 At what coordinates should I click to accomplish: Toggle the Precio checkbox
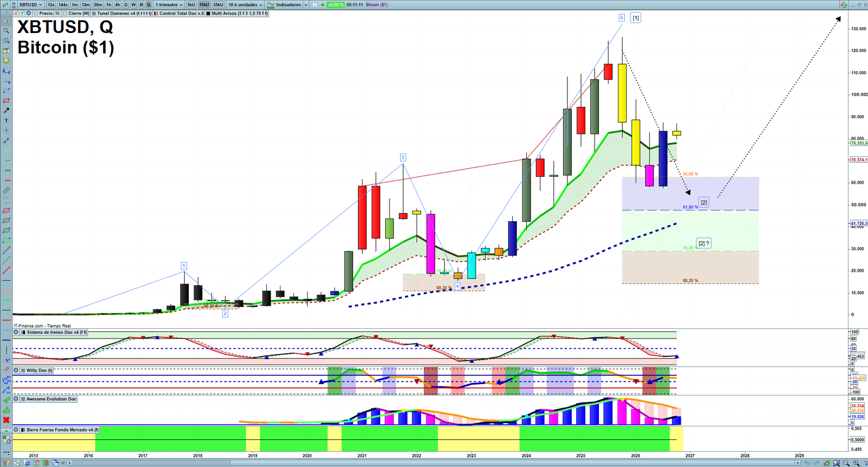(36, 14)
